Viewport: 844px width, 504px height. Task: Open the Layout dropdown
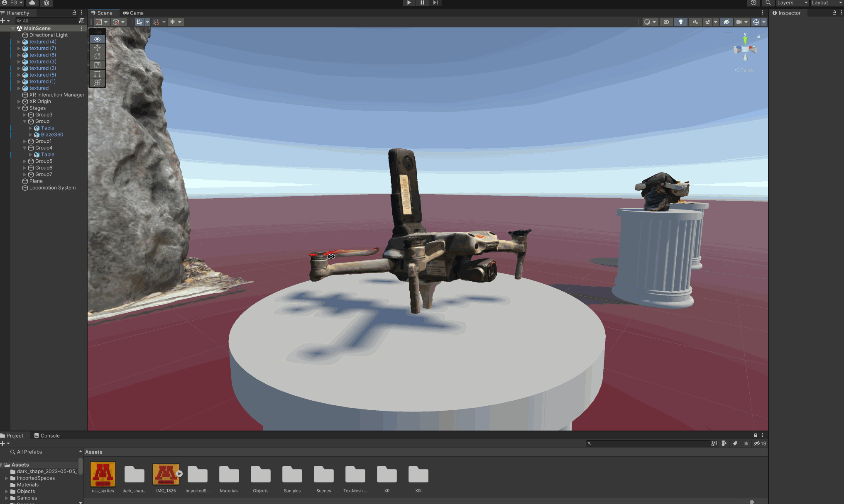(x=826, y=3)
